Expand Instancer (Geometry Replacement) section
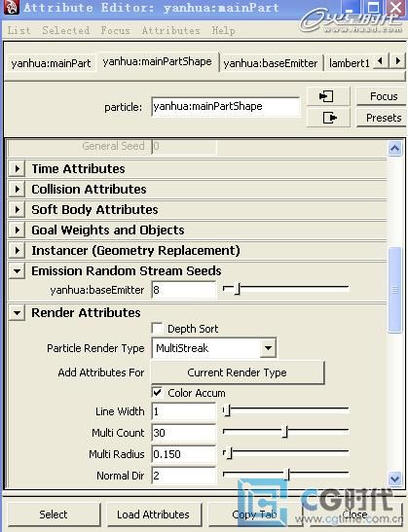The image size is (408, 532). (17, 250)
